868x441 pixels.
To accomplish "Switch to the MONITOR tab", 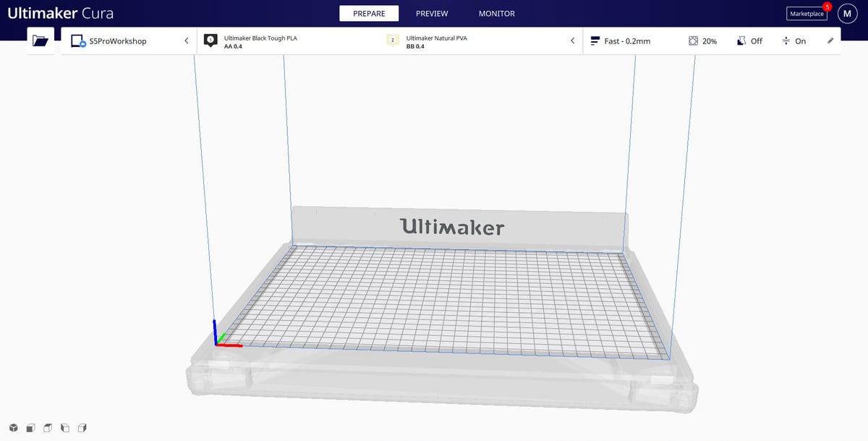I will coord(497,14).
